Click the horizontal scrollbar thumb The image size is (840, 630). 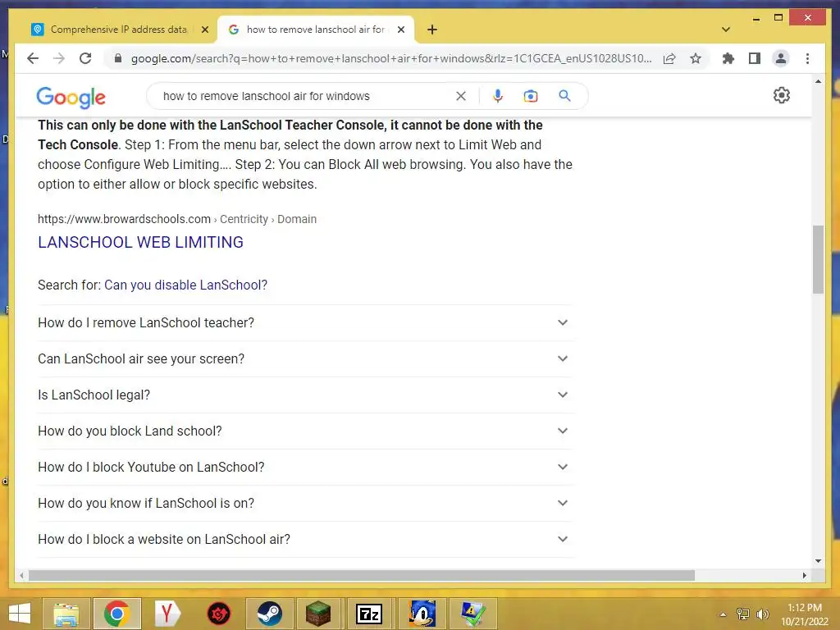pyautogui.click(x=362, y=575)
